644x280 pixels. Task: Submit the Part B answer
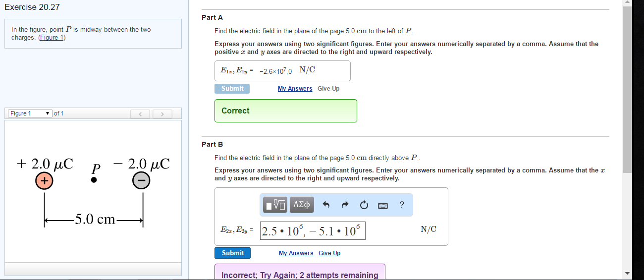click(x=233, y=253)
